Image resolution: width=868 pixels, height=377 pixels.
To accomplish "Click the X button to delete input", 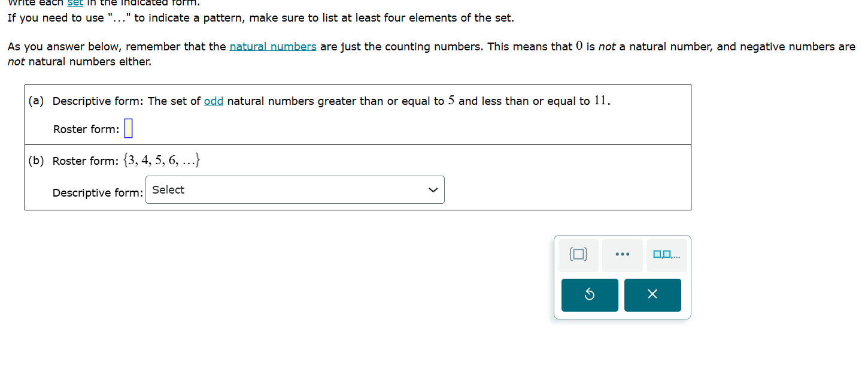I will (x=652, y=295).
